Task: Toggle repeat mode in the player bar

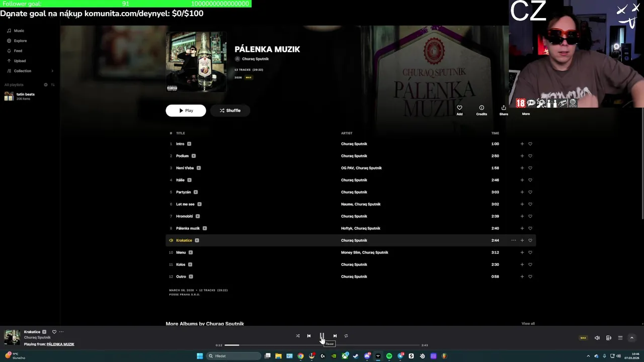Action: (x=346, y=336)
